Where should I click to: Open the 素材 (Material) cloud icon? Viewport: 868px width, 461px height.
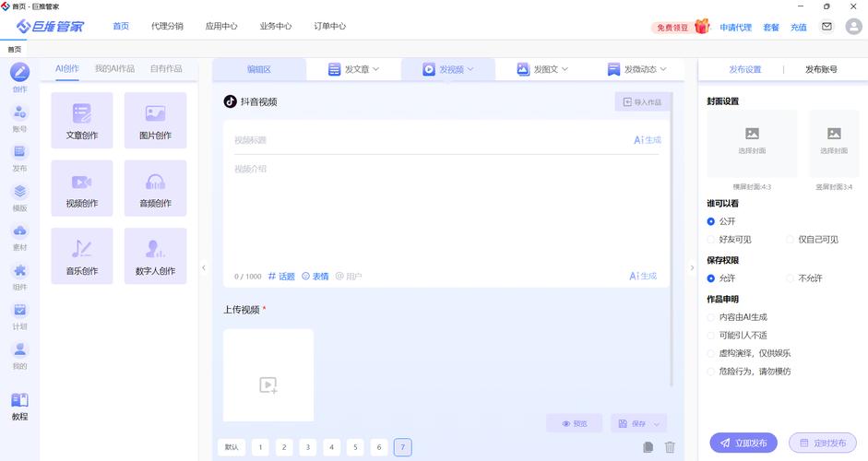click(x=20, y=231)
